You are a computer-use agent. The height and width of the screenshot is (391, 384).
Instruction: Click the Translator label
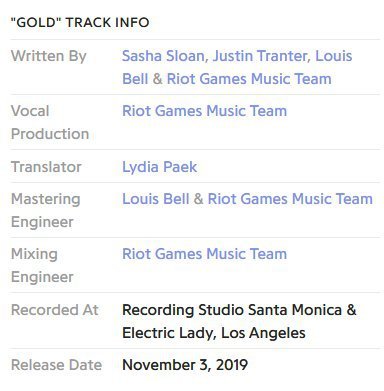coord(46,167)
